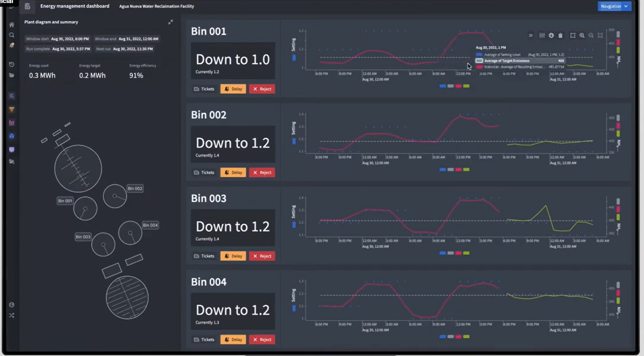Open Tickets for Bin 004

pyautogui.click(x=204, y=340)
